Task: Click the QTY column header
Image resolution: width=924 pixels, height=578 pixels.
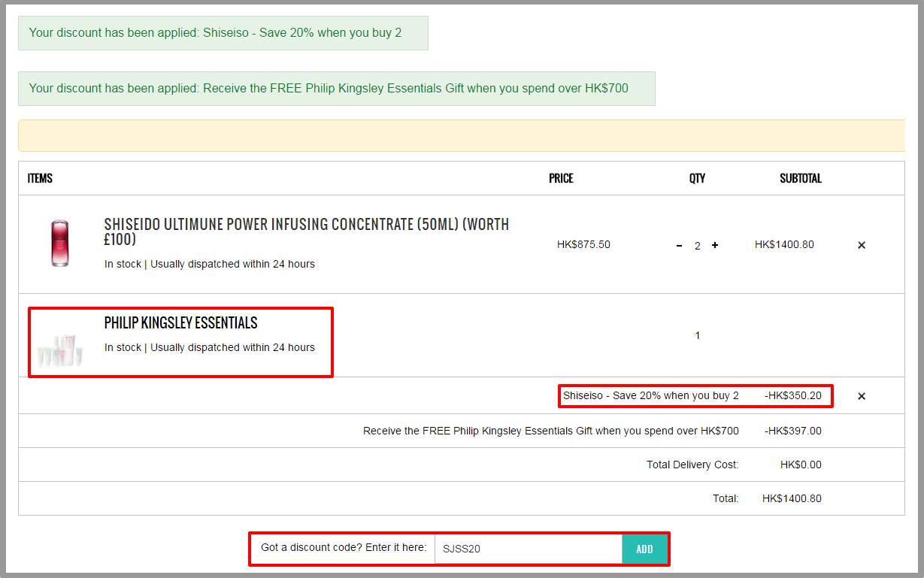Action: click(x=697, y=178)
